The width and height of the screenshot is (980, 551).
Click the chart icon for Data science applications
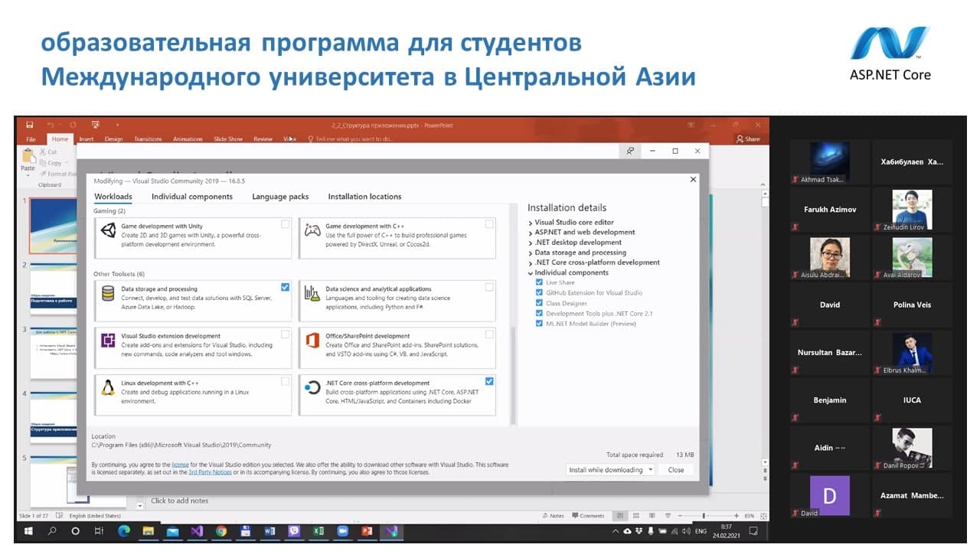[x=312, y=292]
